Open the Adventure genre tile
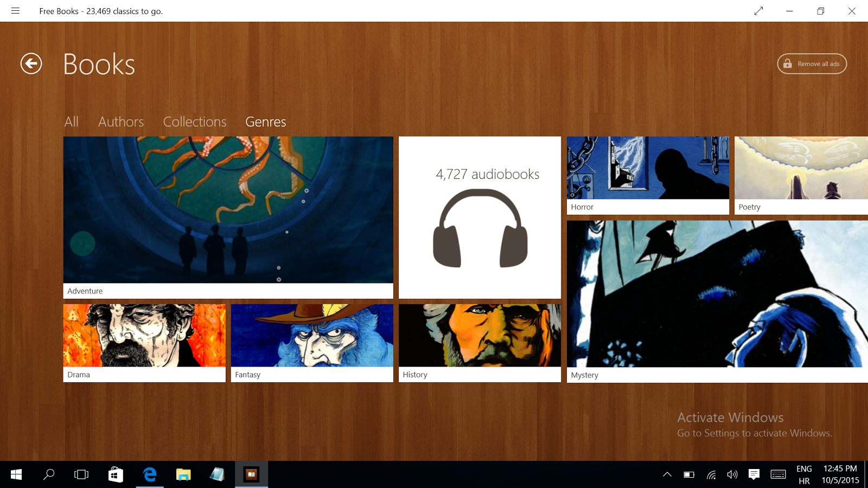This screenshot has width=868, height=488. 228,217
